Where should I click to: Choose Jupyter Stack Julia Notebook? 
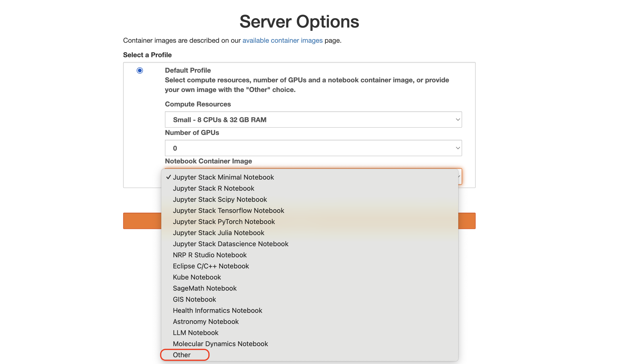pos(310,232)
